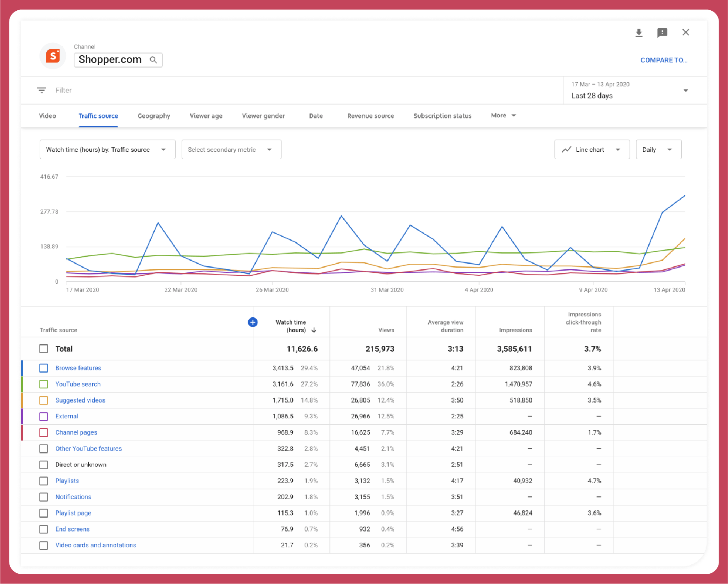Click the line chart trend icon
Screen dimensions: 728x584
(x=566, y=149)
